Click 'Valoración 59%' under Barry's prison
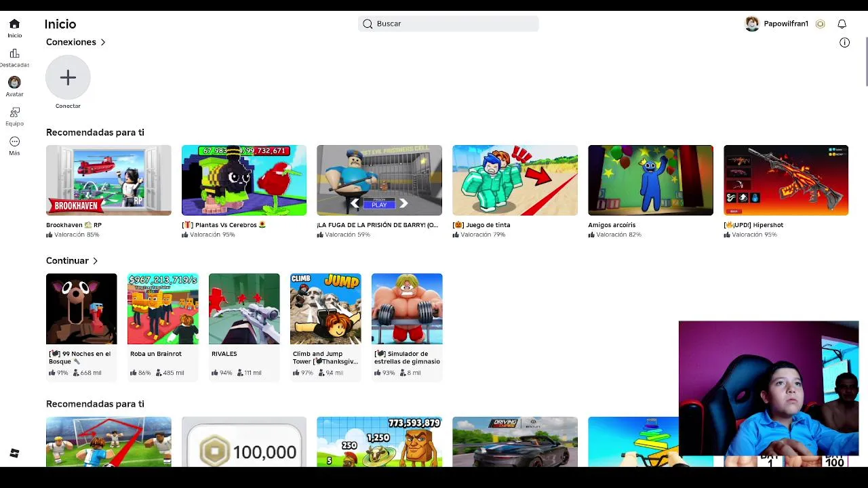This screenshot has width=868, height=488. pyautogui.click(x=347, y=235)
